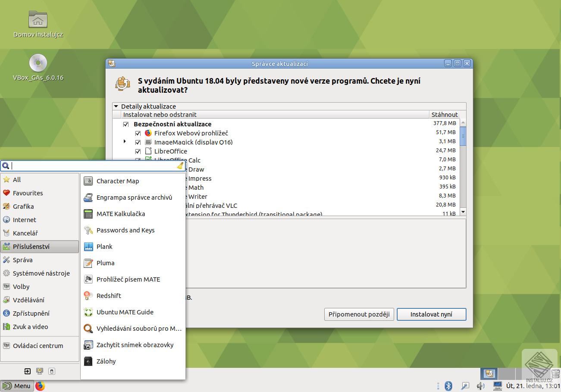
Task: Toggle the ImageMagick update checkbox
Action: [x=138, y=142]
